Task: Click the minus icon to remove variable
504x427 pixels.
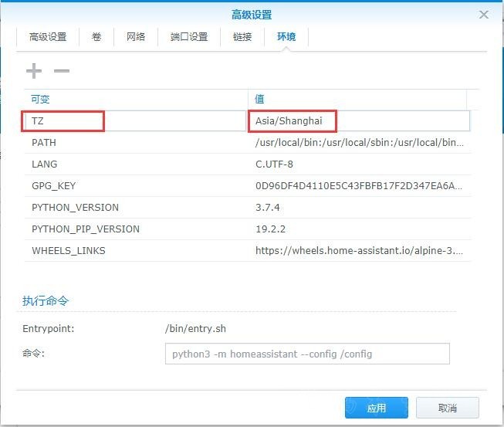Action: click(62, 71)
